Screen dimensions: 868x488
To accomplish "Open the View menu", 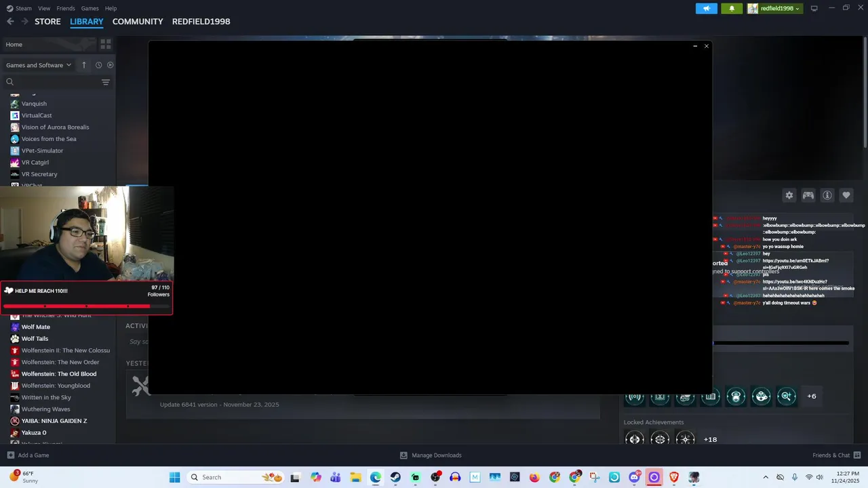I will [x=44, y=8].
